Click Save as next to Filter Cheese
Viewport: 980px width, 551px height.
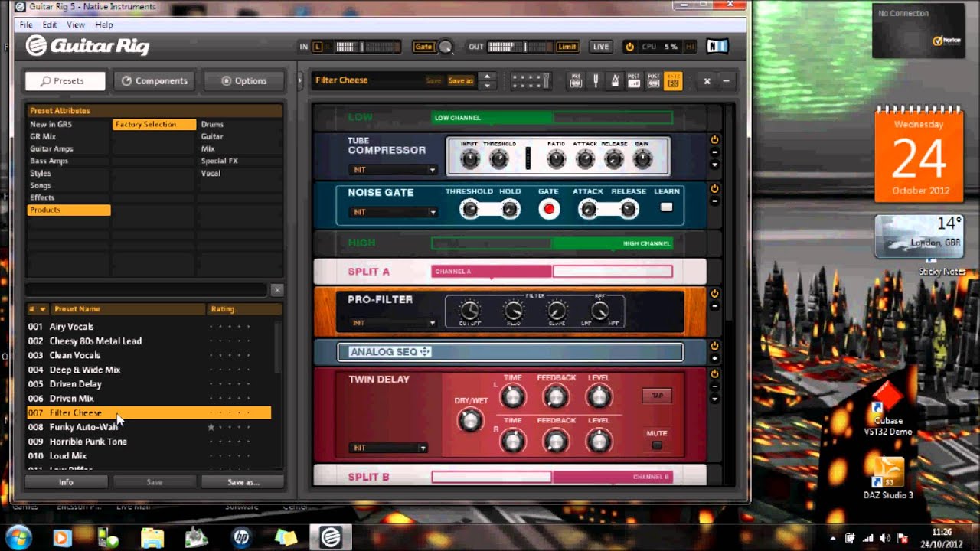coord(461,80)
